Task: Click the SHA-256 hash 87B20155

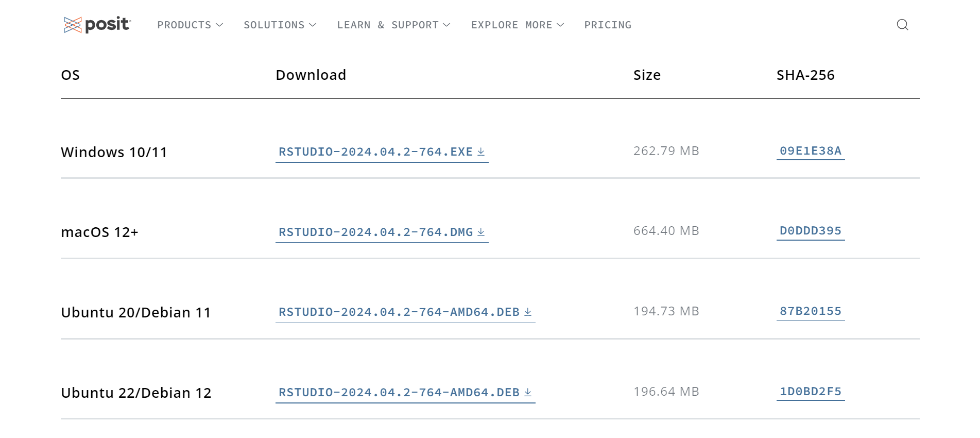Action: [x=811, y=311]
